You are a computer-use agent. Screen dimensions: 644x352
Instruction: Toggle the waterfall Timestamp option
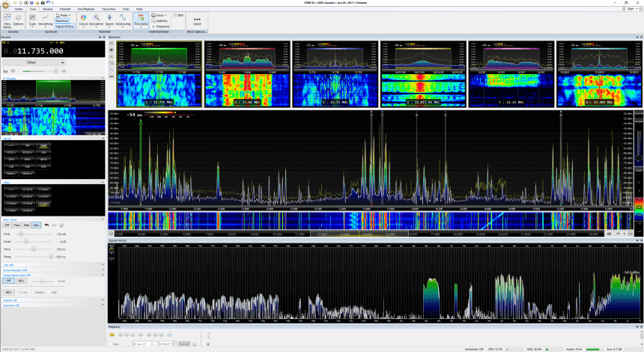click(x=141, y=20)
